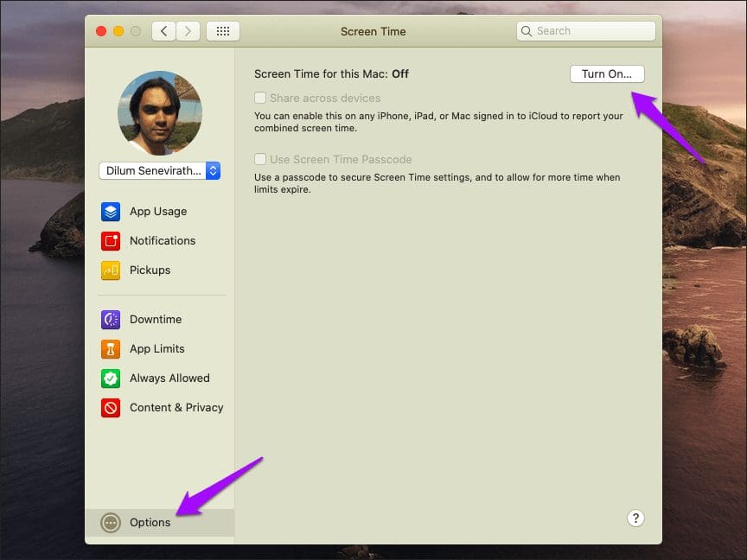This screenshot has width=747, height=560.
Task: Select Notifications in the sidebar
Action: click(163, 241)
